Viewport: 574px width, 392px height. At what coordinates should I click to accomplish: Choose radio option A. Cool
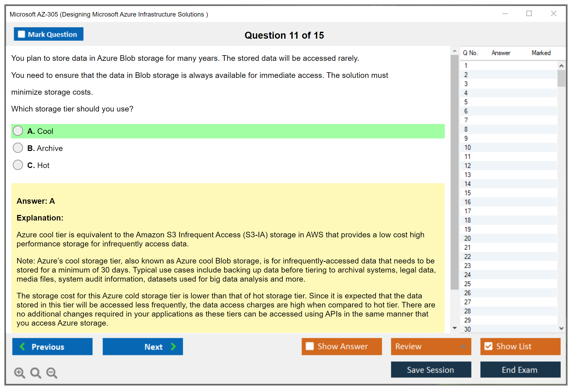point(18,131)
